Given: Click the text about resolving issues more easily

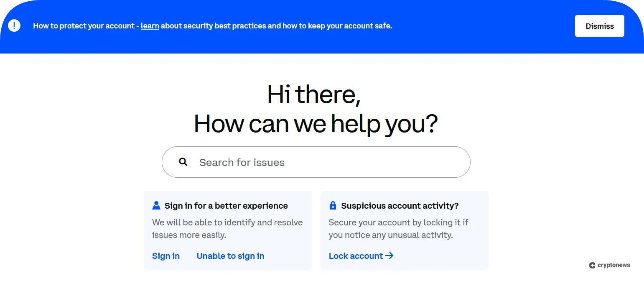Looking at the screenshot, I should 227,228.
